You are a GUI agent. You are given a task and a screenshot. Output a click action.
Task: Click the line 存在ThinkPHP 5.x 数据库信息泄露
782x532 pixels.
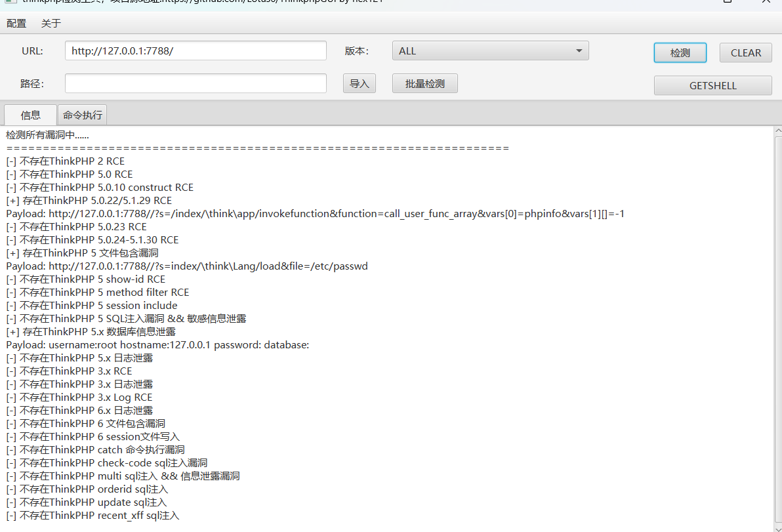[x=91, y=332]
